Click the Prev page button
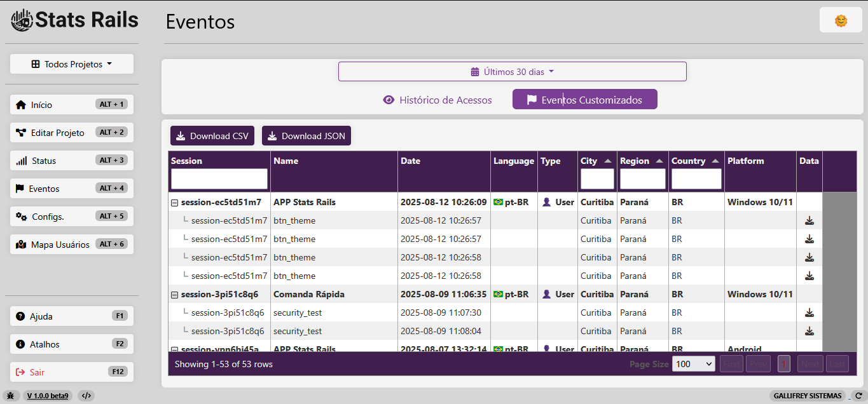The height and width of the screenshot is (404, 868). tap(758, 364)
